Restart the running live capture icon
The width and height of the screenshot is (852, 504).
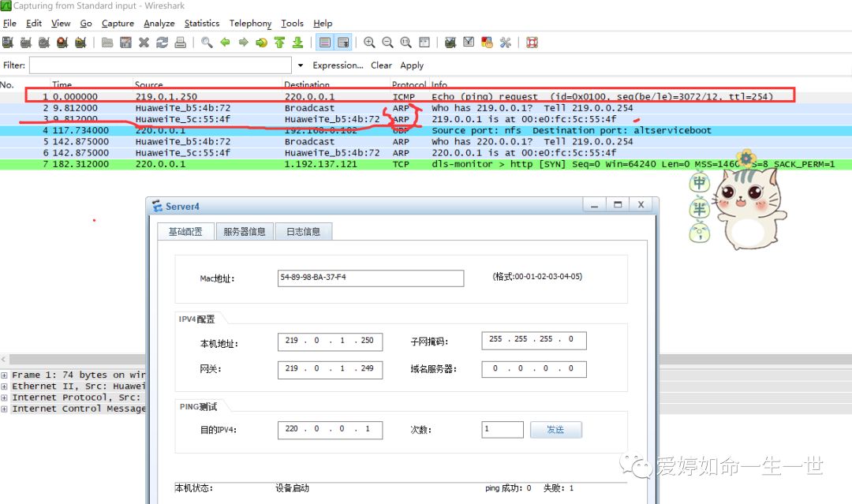80,43
